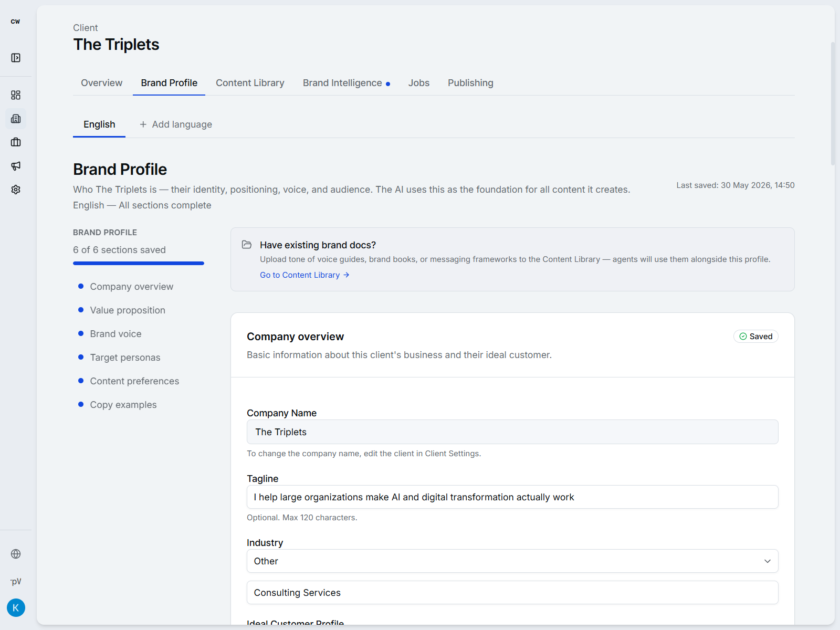Select the English language tab

pos(99,124)
